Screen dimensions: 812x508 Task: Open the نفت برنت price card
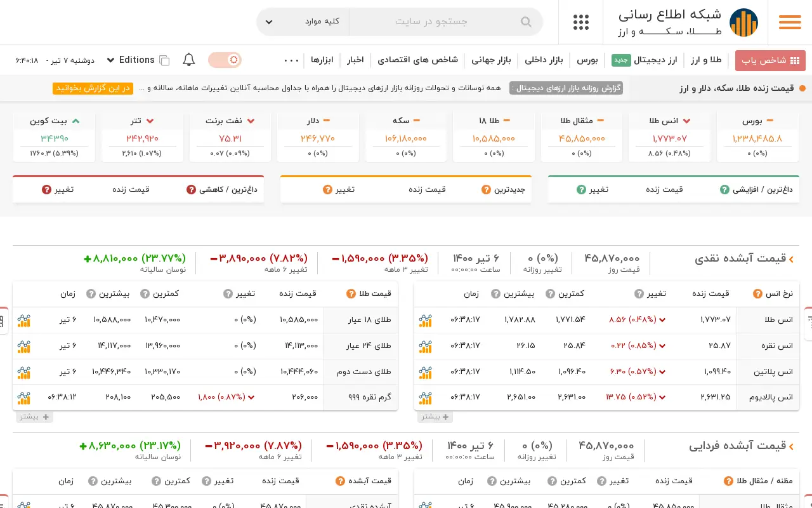[230, 137]
